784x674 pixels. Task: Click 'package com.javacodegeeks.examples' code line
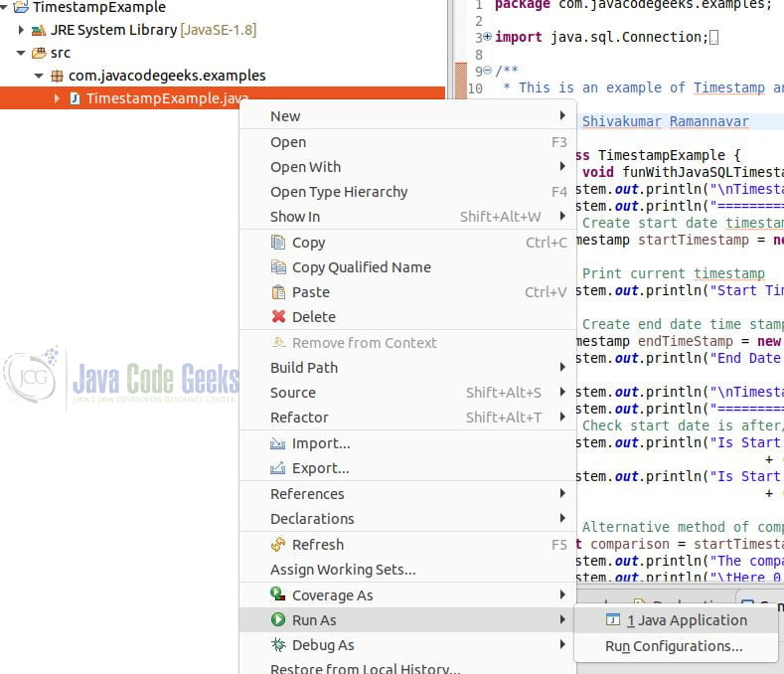click(x=633, y=5)
